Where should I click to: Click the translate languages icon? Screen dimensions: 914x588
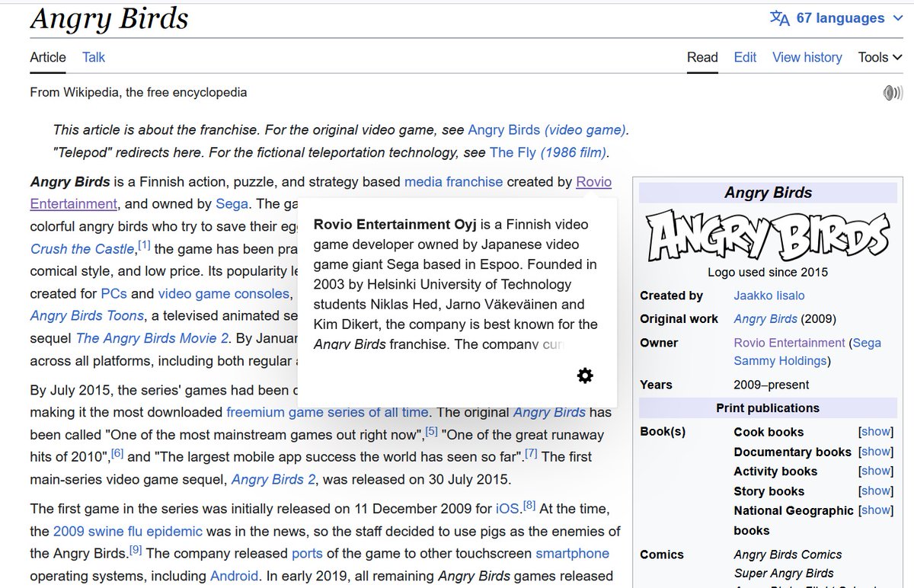click(x=779, y=18)
